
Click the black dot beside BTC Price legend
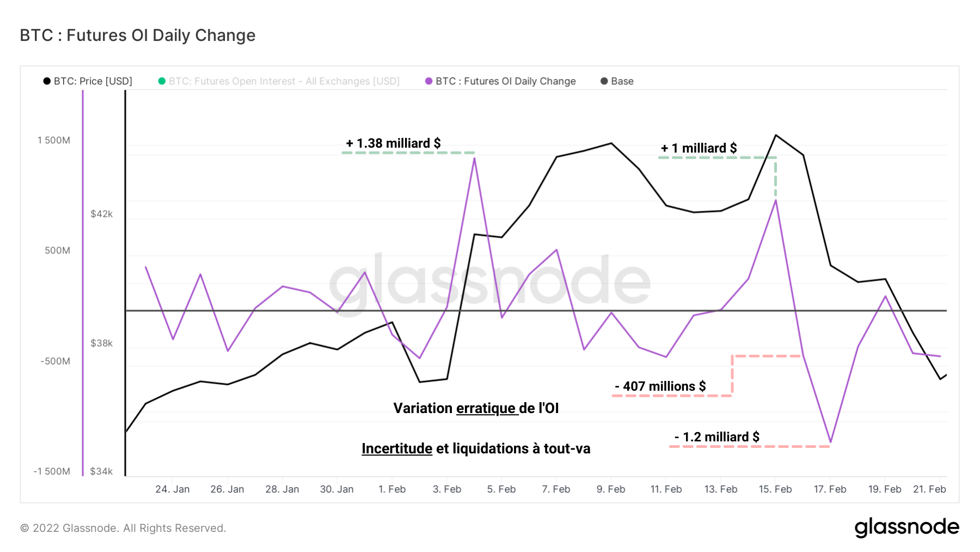click(x=47, y=81)
